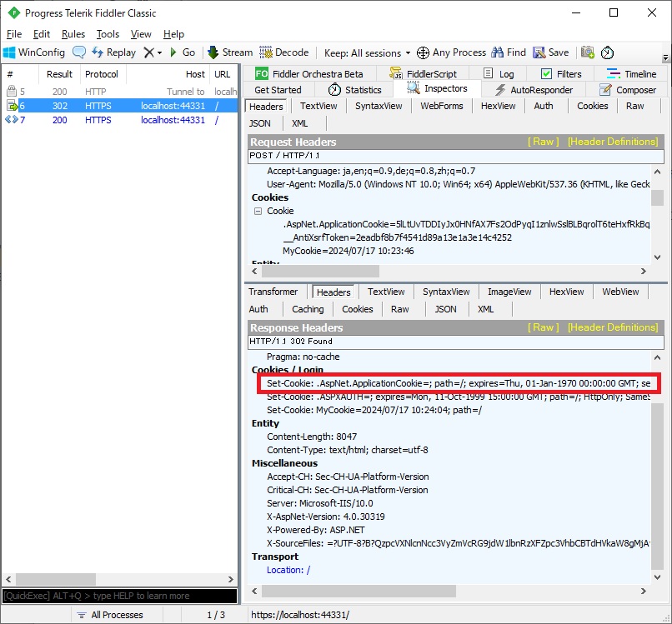Switch to the Log tab

(x=499, y=73)
